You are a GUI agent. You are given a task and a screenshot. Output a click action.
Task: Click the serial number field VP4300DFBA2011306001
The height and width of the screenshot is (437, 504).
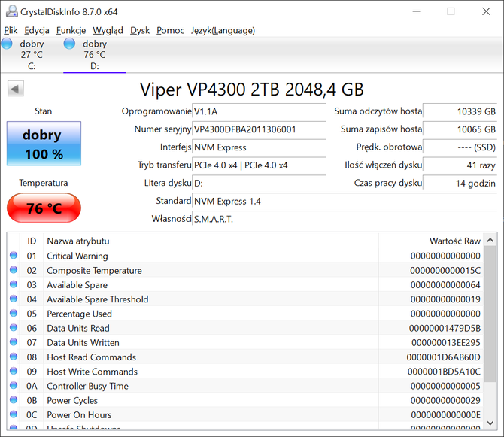259,129
